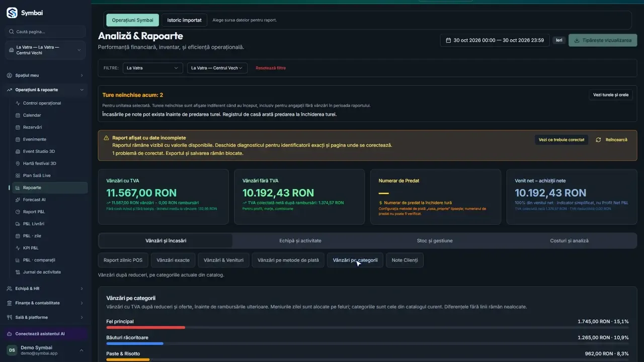Click the Tipărește vizualizarea button
Viewport: 644px width, 362px height.
click(x=603, y=40)
